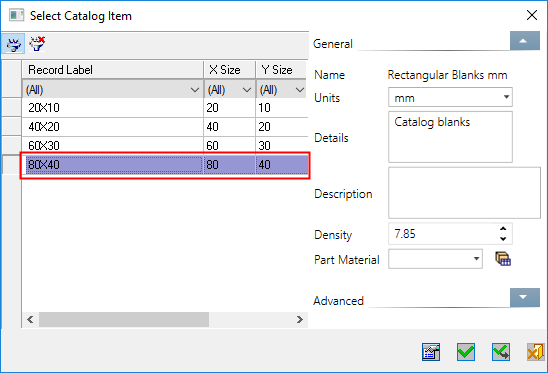Click the horizontal scrollbar right arrow
This screenshot has height=373, width=548.
pos(300,319)
